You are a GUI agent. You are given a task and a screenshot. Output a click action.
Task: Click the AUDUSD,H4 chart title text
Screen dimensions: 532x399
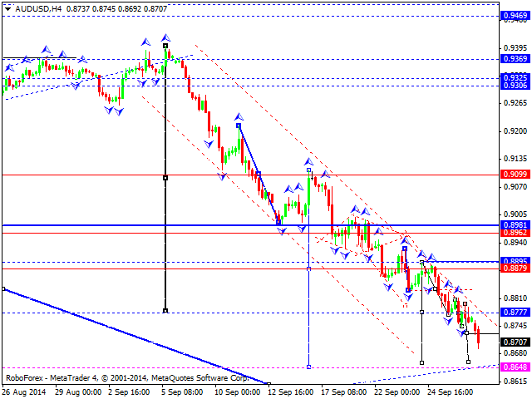pyautogui.click(x=38, y=9)
